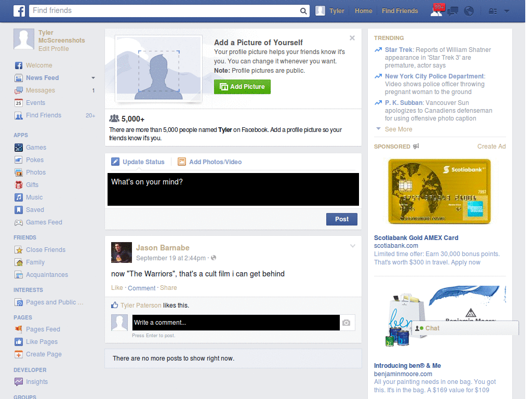Open Close Friends star icon
The width and height of the screenshot is (532, 399).
[x=19, y=250]
